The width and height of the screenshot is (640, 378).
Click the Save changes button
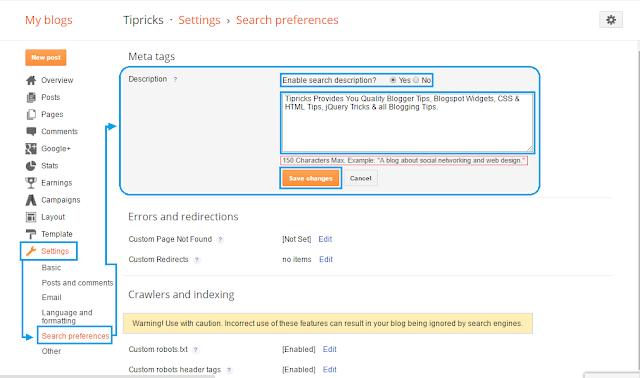[x=311, y=178]
